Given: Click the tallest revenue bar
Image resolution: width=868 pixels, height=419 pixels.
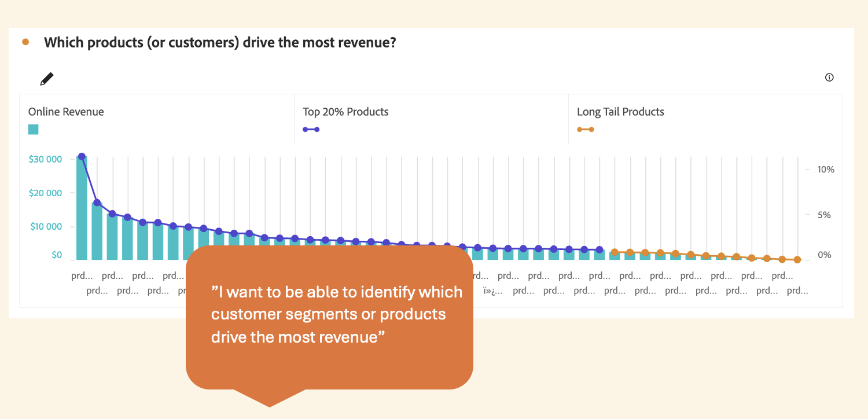Looking at the screenshot, I should click(82, 208).
